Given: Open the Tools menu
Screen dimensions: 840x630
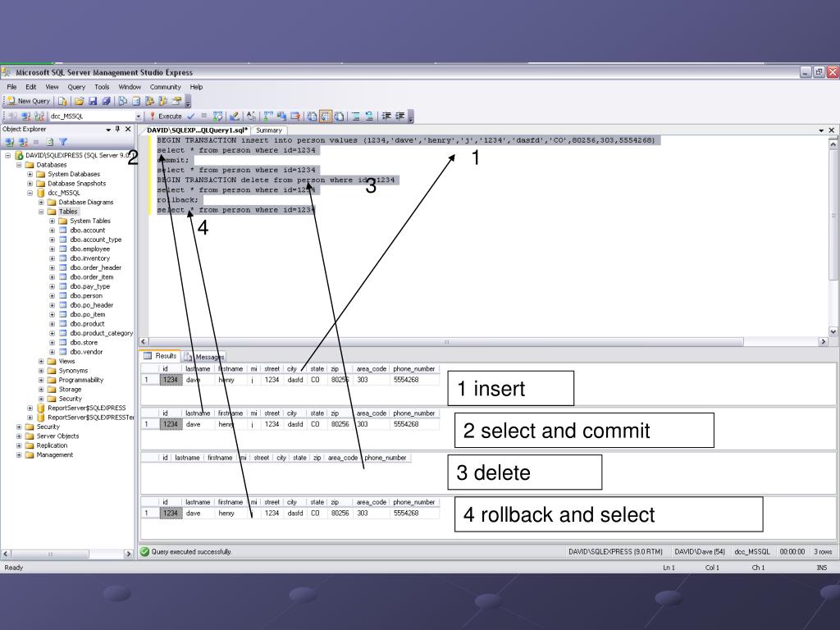Looking at the screenshot, I should (102, 87).
